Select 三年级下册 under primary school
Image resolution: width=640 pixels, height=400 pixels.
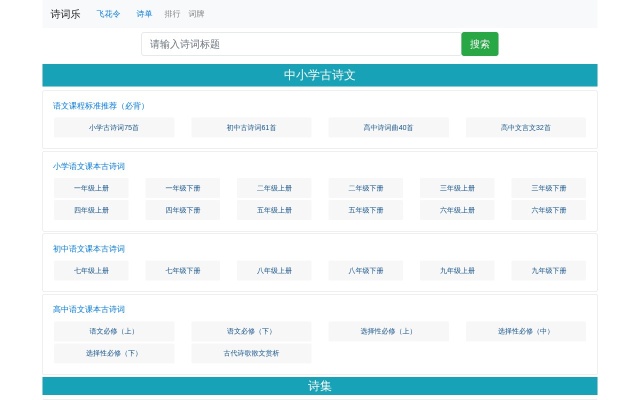click(x=548, y=188)
